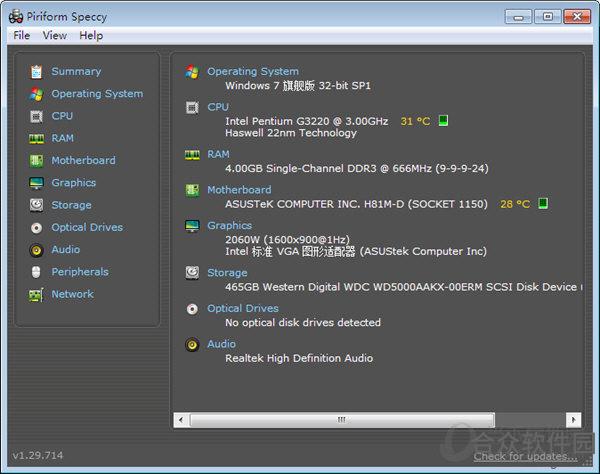Click the No optical disk drives detected text
Viewport: 600px width, 474px height.
point(303,323)
